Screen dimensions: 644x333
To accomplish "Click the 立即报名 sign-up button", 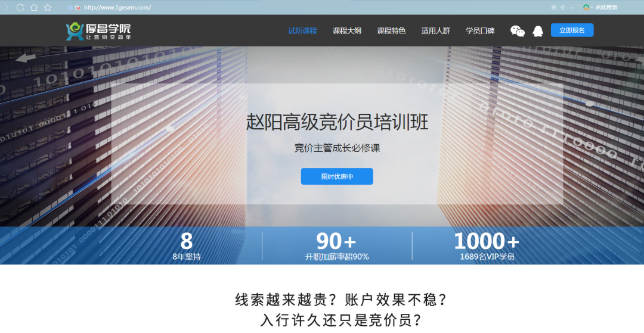I will coord(572,30).
